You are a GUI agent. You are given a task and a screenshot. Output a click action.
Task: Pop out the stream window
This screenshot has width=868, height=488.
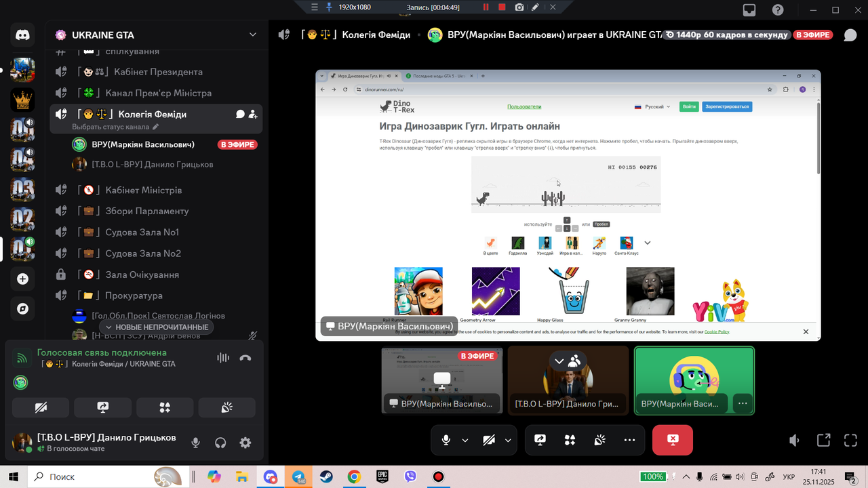[823, 441]
